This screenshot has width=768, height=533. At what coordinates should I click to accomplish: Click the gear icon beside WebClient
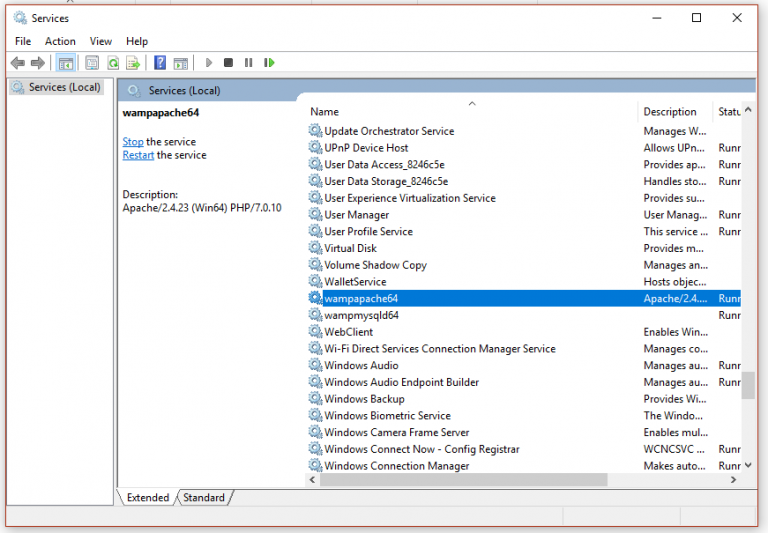[x=315, y=331]
